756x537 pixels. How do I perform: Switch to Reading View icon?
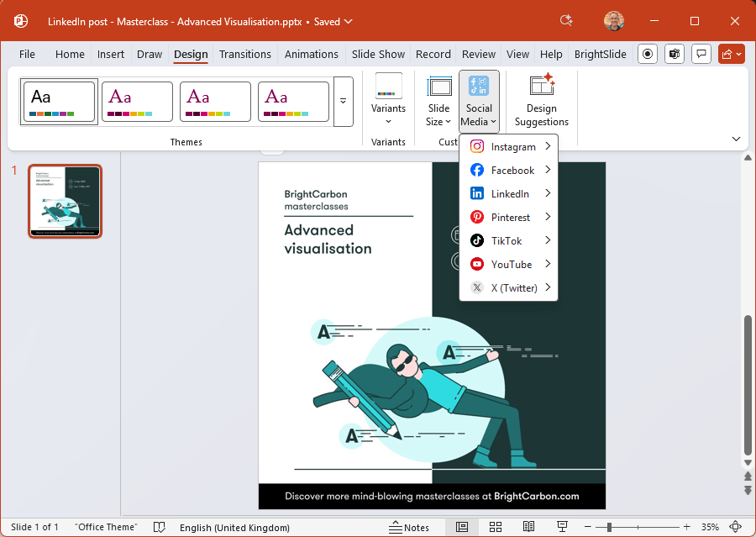528,527
